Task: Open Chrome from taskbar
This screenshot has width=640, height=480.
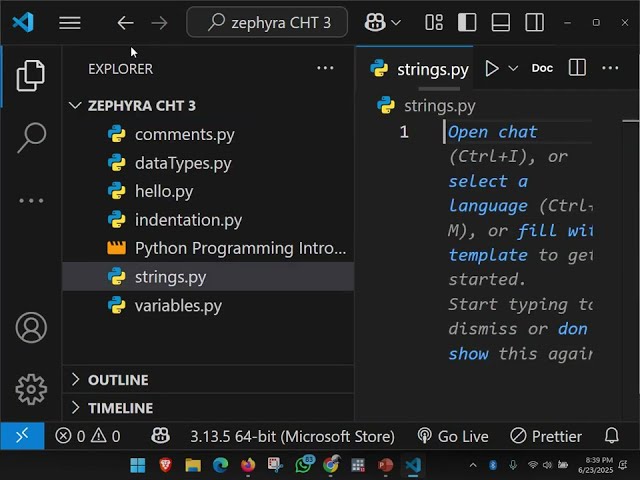Action: [x=331, y=464]
